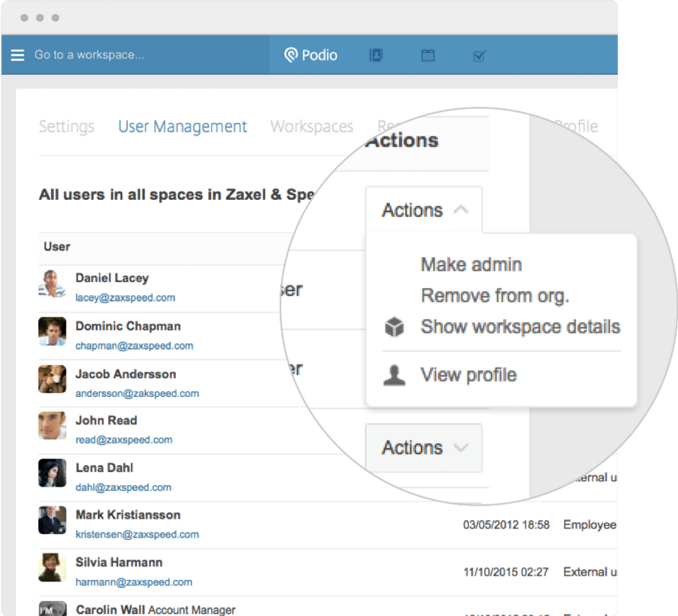Select Show workspace details menu item
678x616 pixels.
[520, 327]
